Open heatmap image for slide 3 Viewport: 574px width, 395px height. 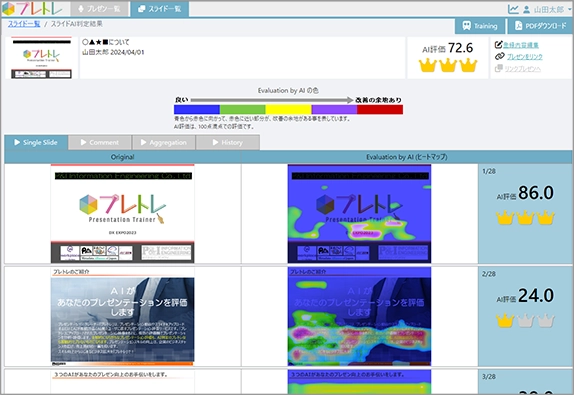(x=359, y=381)
